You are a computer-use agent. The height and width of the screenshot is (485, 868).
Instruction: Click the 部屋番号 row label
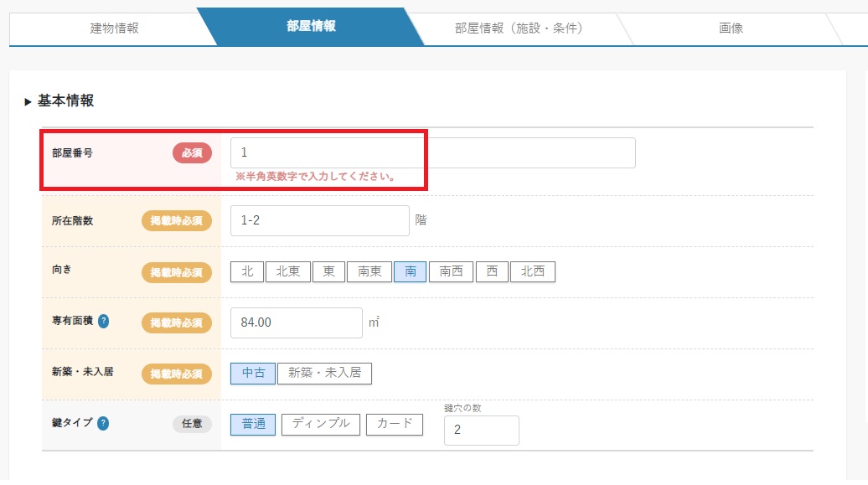pos(73,152)
